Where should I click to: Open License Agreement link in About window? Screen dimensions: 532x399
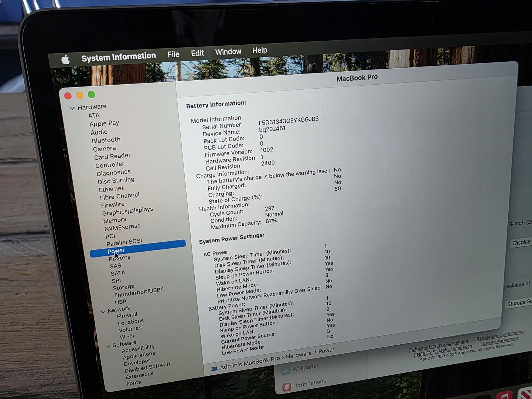[499, 341]
